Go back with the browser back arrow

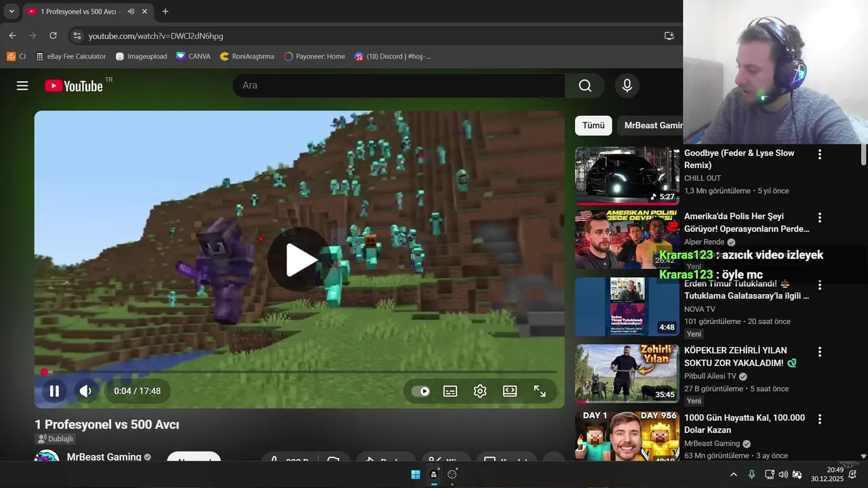(x=12, y=35)
